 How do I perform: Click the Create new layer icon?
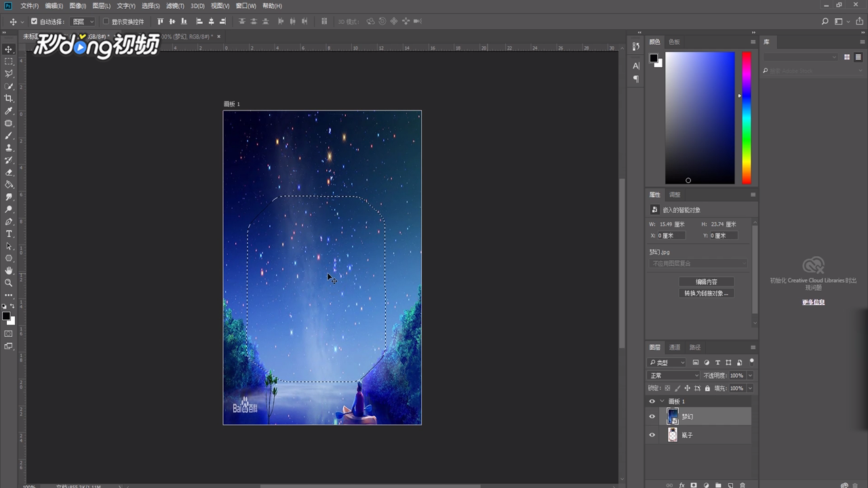click(x=730, y=485)
